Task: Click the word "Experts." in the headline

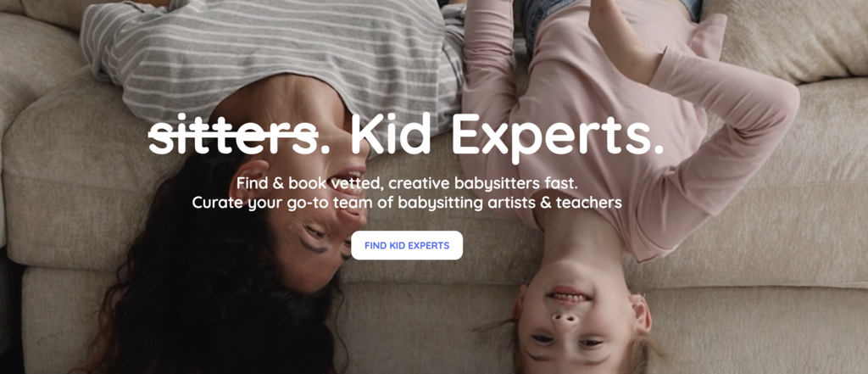Action: tap(558, 137)
